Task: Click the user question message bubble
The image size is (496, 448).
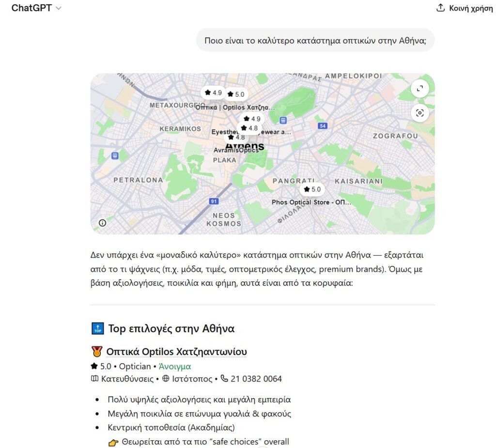Action: (x=315, y=40)
